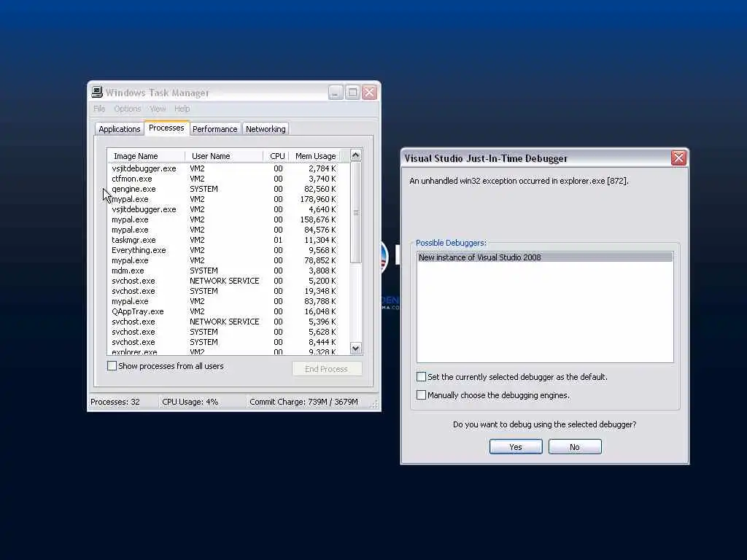This screenshot has height=560, width=747.
Task: Select svchost.exe using 19,348 K memory
Action: (x=224, y=291)
